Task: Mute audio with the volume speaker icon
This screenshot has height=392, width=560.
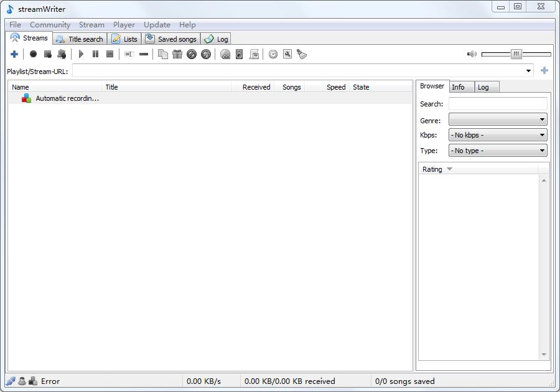Action: click(472, 54)
